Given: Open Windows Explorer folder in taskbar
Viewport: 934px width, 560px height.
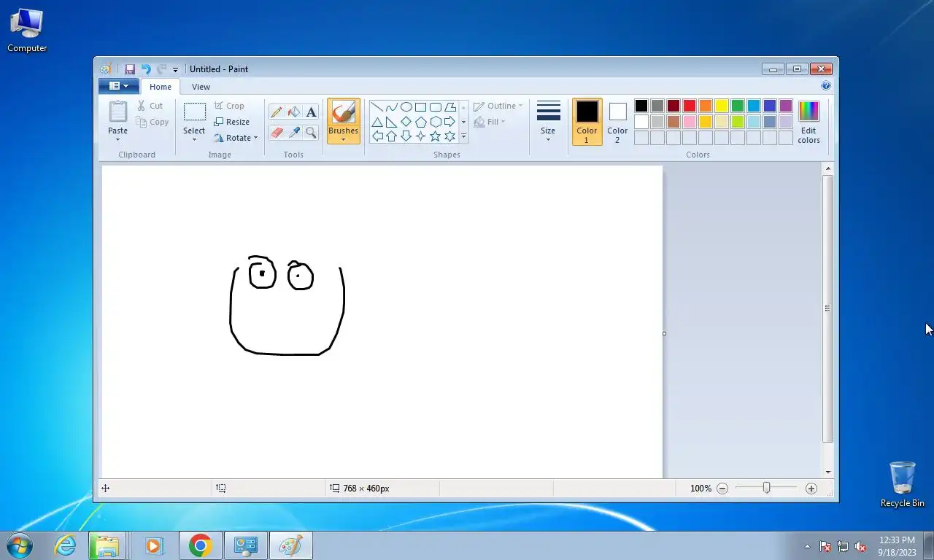Looking at the screenshot, I should point(107,545).
